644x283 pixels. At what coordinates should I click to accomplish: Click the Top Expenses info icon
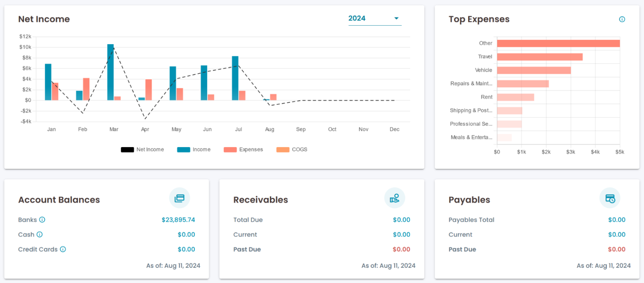coord(622,19)
